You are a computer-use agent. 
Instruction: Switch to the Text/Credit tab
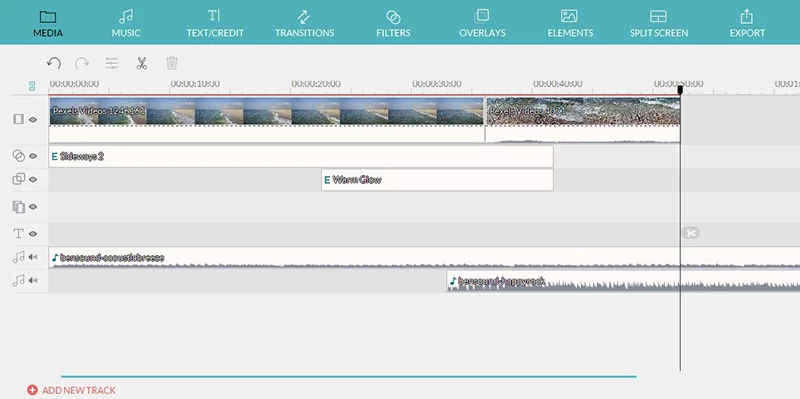coord(215,23)
